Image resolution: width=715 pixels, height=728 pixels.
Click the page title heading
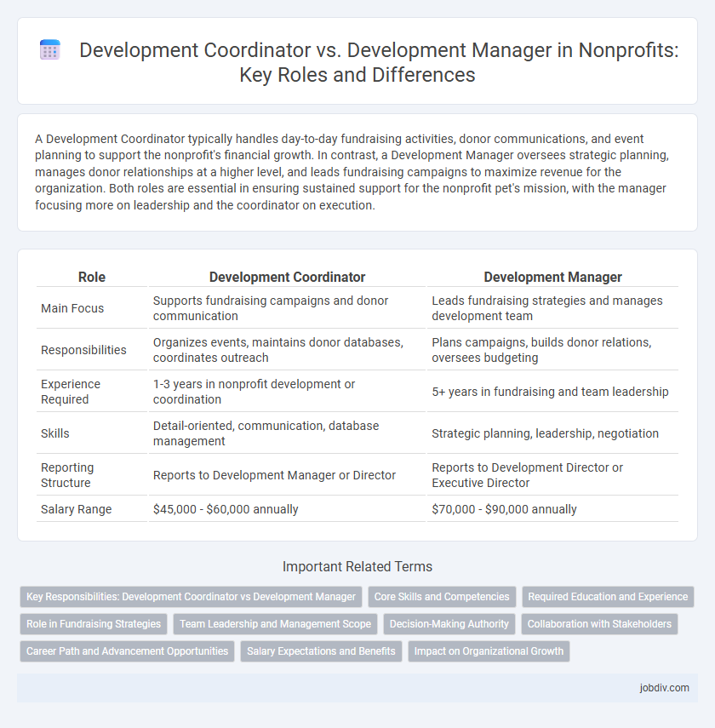379,62
